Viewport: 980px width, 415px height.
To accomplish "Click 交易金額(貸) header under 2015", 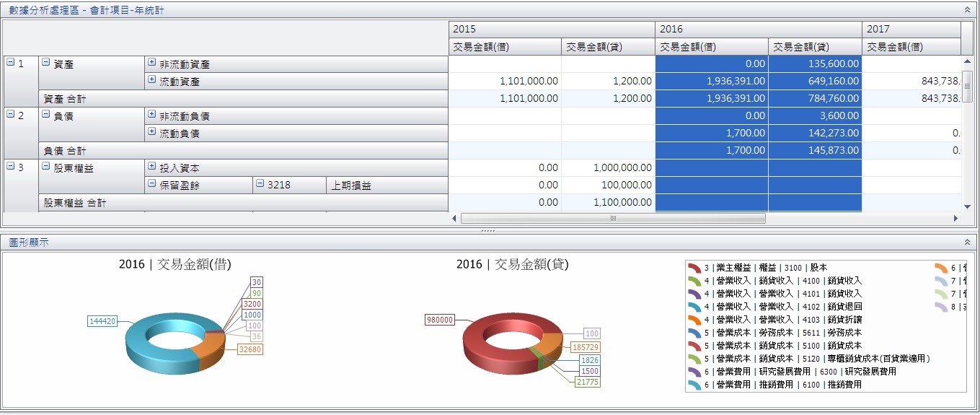I will coord(609,47).
